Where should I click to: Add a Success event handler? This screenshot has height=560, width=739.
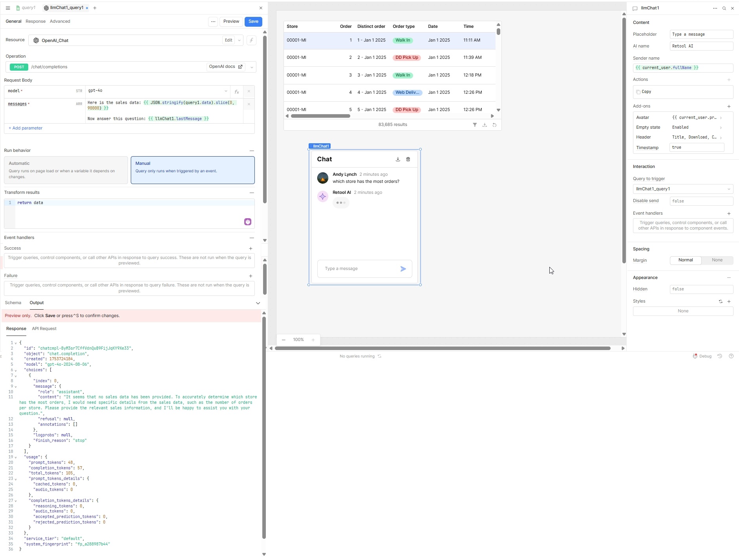pyautogui.click(x=251, y=248)
